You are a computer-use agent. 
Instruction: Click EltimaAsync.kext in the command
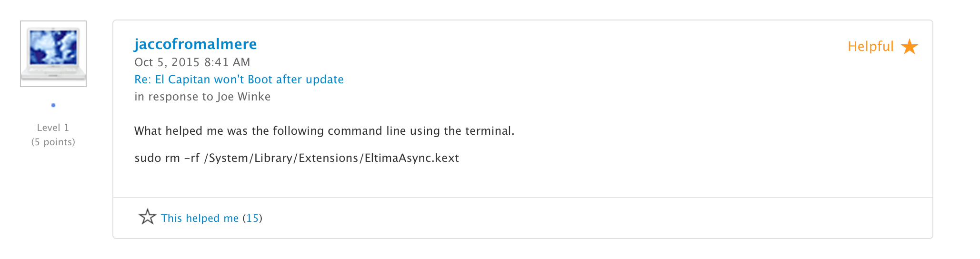pos(412,158)
